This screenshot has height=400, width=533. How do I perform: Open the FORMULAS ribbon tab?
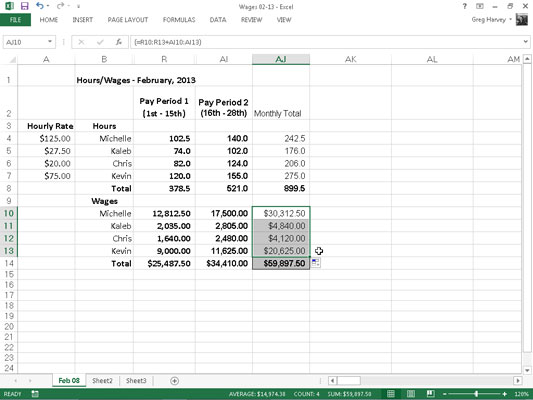(x=179, y=20)
